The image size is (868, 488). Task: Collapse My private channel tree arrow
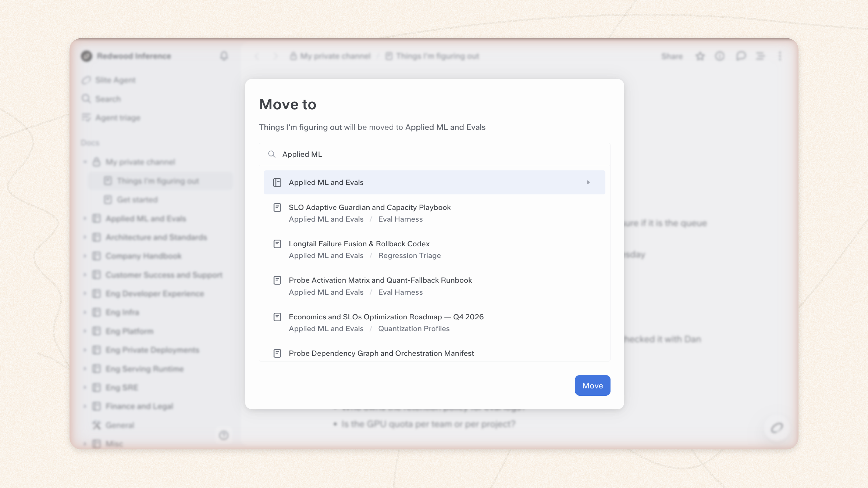coord(85,162)
